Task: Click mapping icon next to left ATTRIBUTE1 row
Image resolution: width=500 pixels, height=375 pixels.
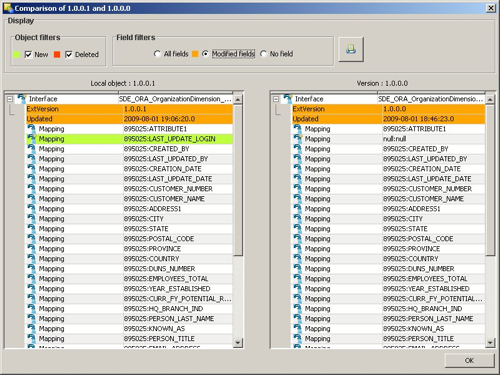Action: click(x=32, y=128)
